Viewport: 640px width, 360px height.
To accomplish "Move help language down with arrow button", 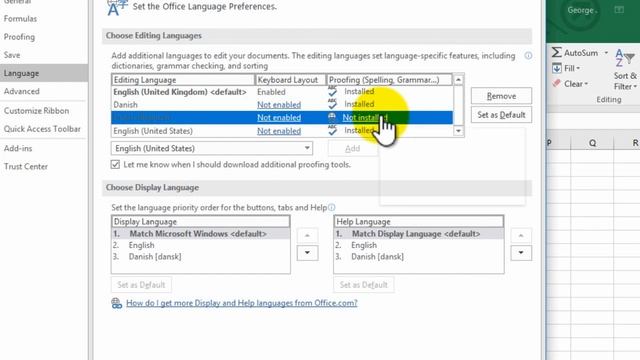I will point(521,253).
